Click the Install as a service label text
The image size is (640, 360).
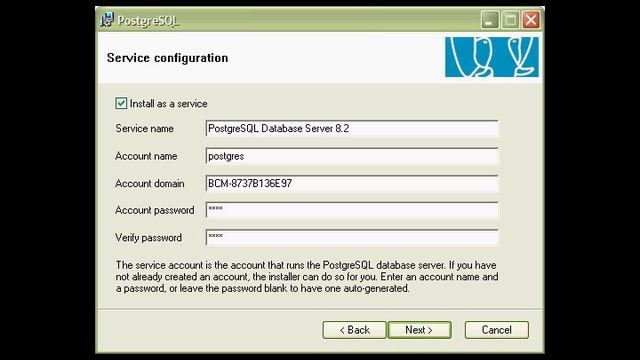[x=169, y=104]
